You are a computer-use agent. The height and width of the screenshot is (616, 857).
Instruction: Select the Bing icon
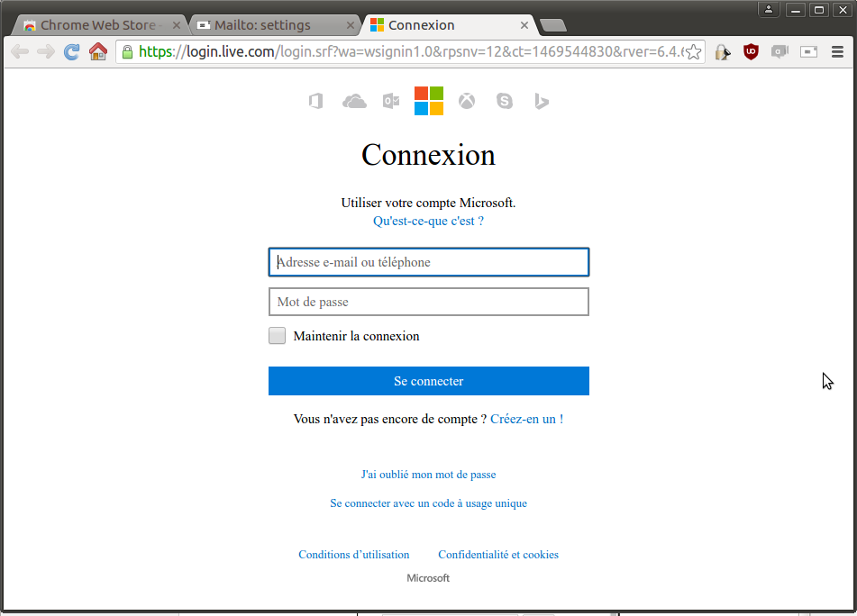coord(541,101)
